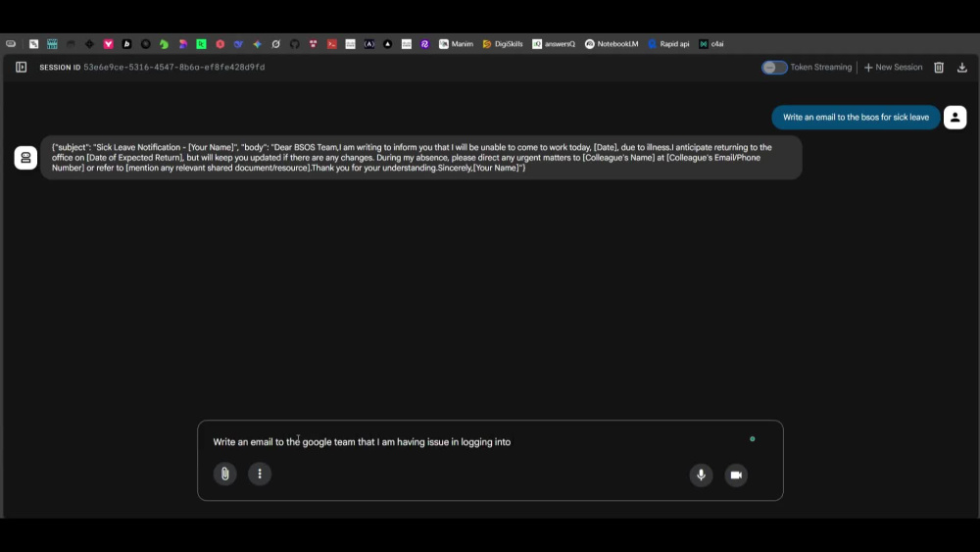Open more options three-dot button
This screenshot has height=552, width=980.
click(x=260, y=474)
